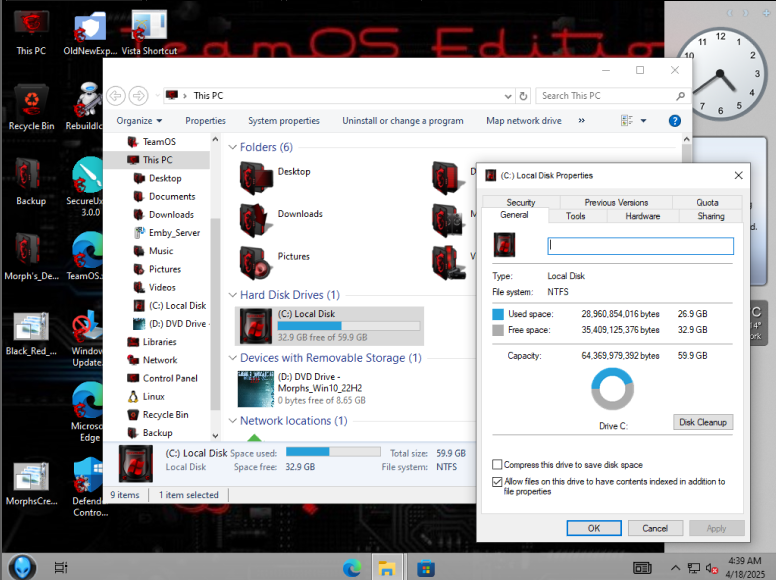
Task: Click Uninstall or change a program
Action: pyautogui.click(x=403, y=121)
